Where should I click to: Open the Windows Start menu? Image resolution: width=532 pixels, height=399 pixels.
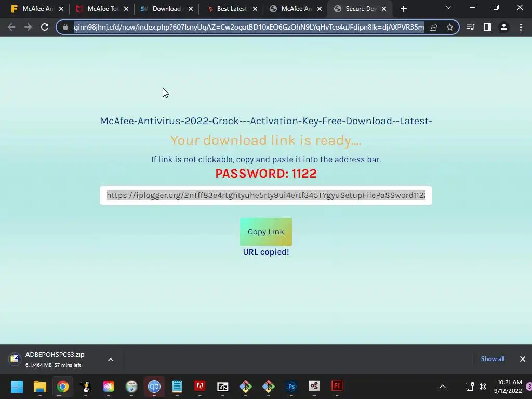(x=17, y=387)
